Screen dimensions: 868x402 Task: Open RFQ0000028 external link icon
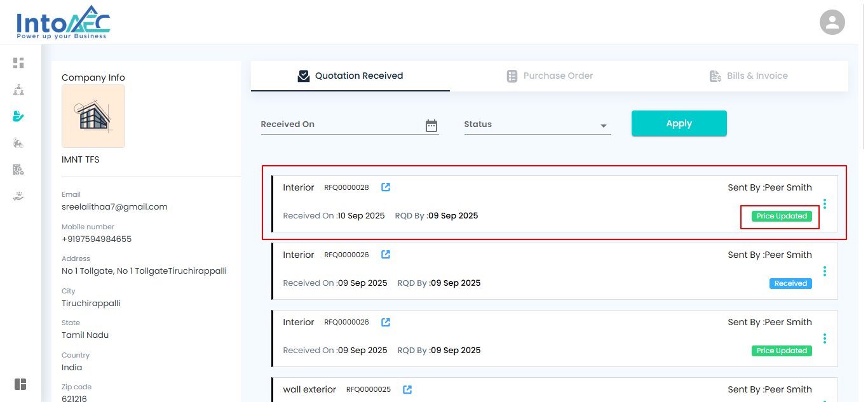(x=386, y=187)
